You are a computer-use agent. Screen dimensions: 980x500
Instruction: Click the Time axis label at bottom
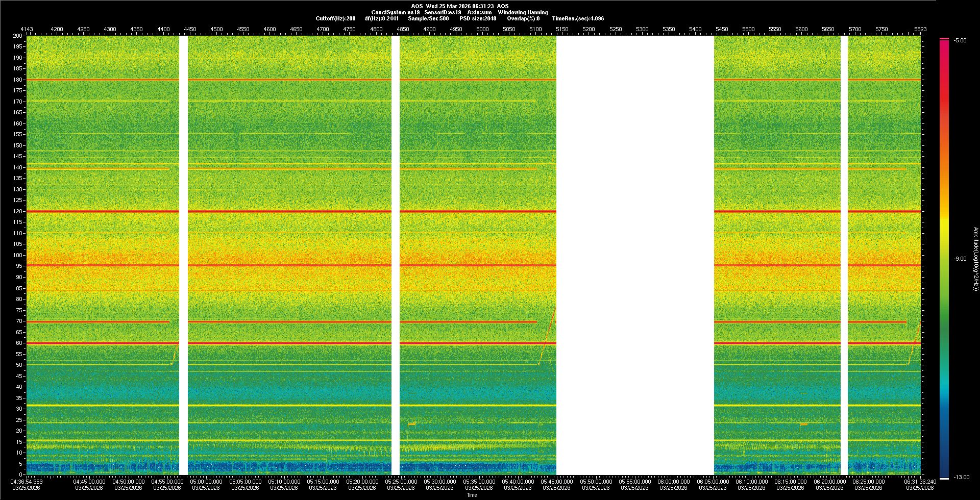pos(472,495)
